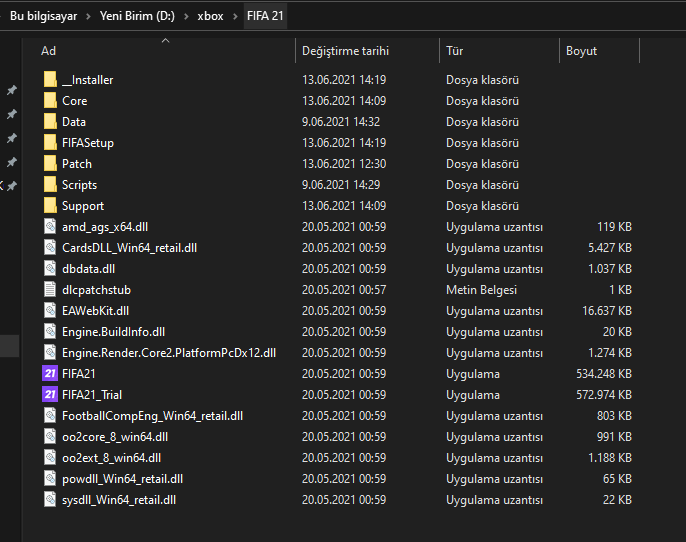Click the powdll_Win64_retail.dll file icon

pyautogui.click(x=50, y=479)
